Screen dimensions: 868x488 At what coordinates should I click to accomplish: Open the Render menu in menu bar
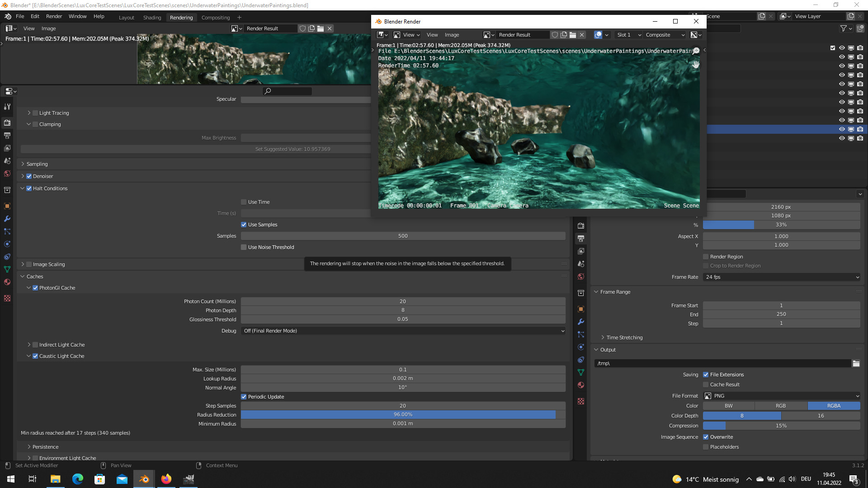pos(54,16)
